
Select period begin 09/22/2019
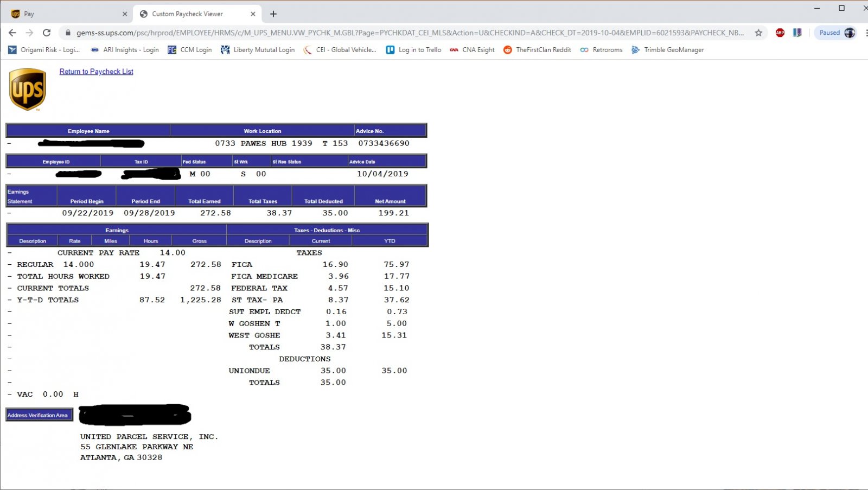(88, 213)
